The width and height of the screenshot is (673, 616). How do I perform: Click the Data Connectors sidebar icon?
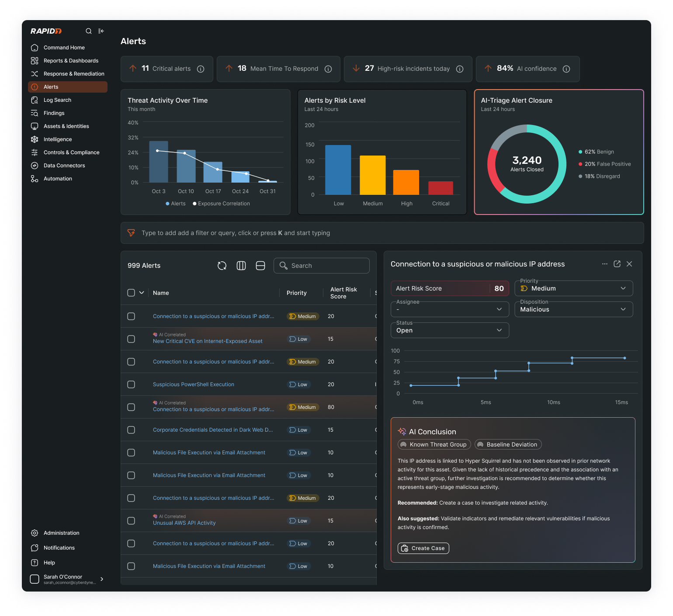point(35,166)
